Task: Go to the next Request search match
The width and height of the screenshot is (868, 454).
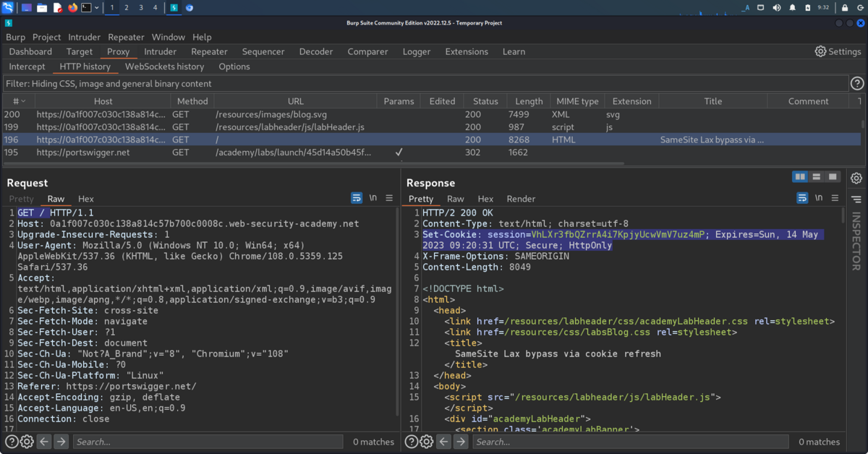Action: pyautogui.click(x=61, y=442)
